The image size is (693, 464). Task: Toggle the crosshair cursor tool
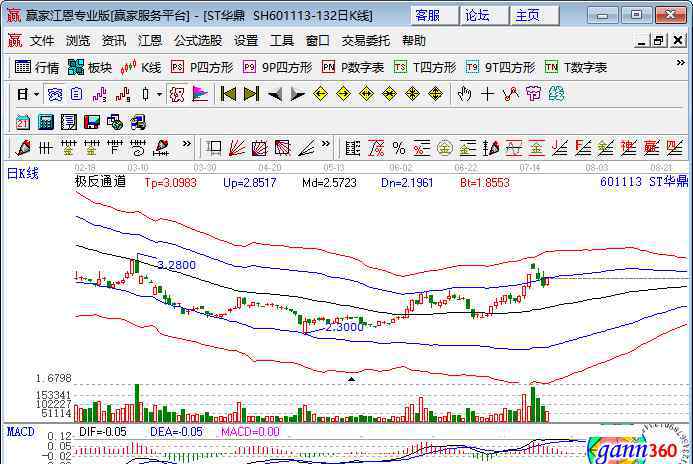pyautogui.click(x=487, y=94)
